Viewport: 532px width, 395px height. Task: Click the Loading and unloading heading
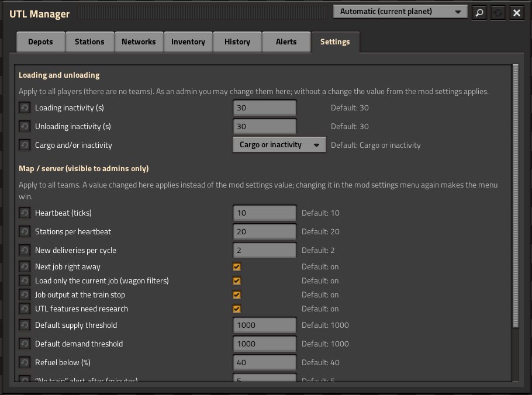[x=59, y=75]
